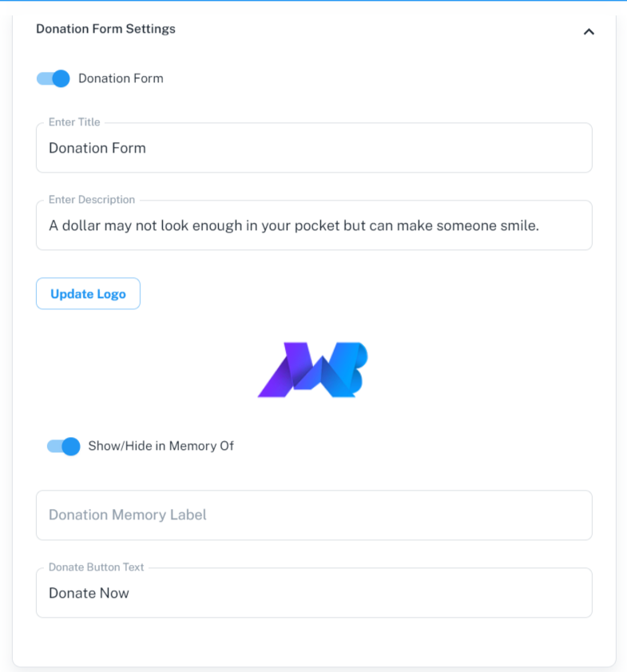Click the Donation Form Settings header

(105, 29)
